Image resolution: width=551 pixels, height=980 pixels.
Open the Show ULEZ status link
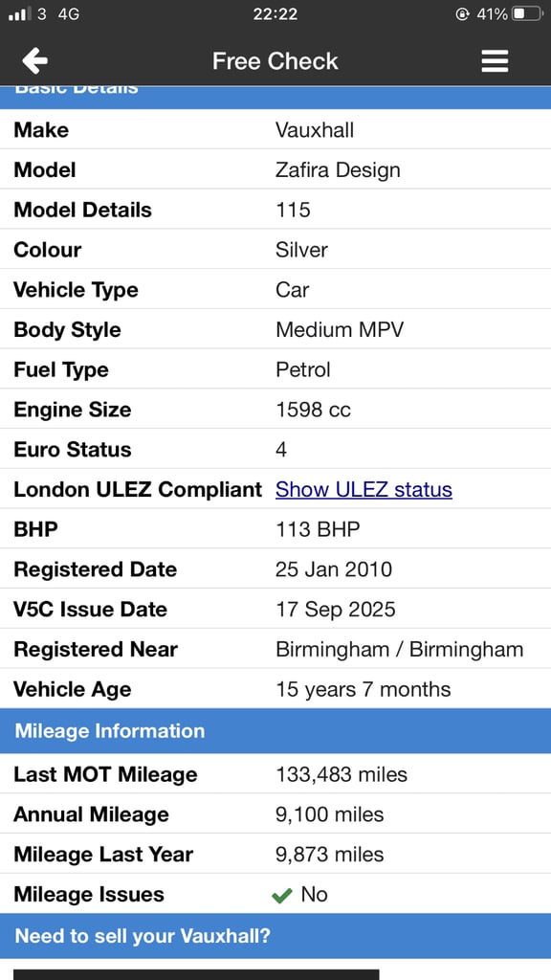pyautogui.click(x=364, y=489)
